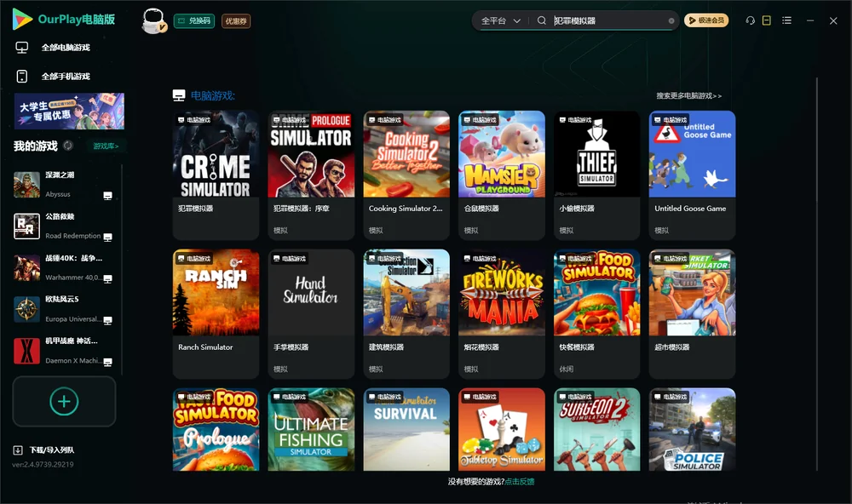
Task: Open the Crime Simulator 犯罪模拟器 card
Action: click(x=216, y=175)
